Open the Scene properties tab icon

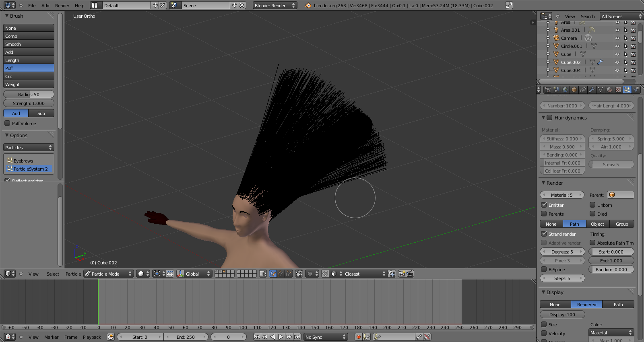click(556, 90)
